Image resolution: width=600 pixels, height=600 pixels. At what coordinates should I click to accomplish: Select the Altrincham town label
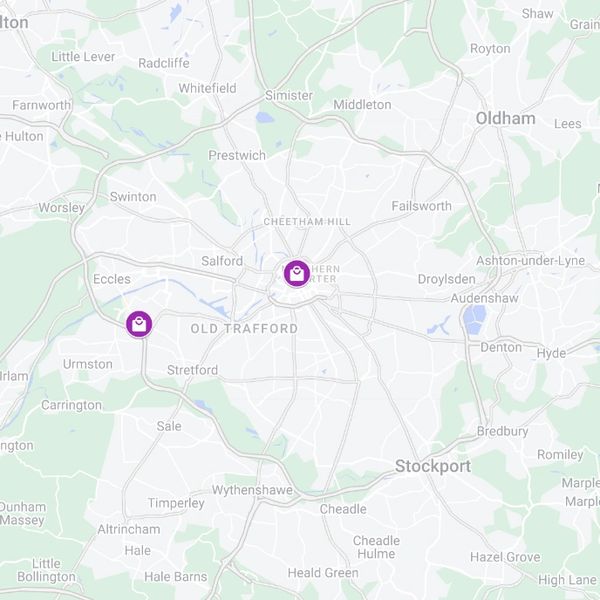coord(129,529)
